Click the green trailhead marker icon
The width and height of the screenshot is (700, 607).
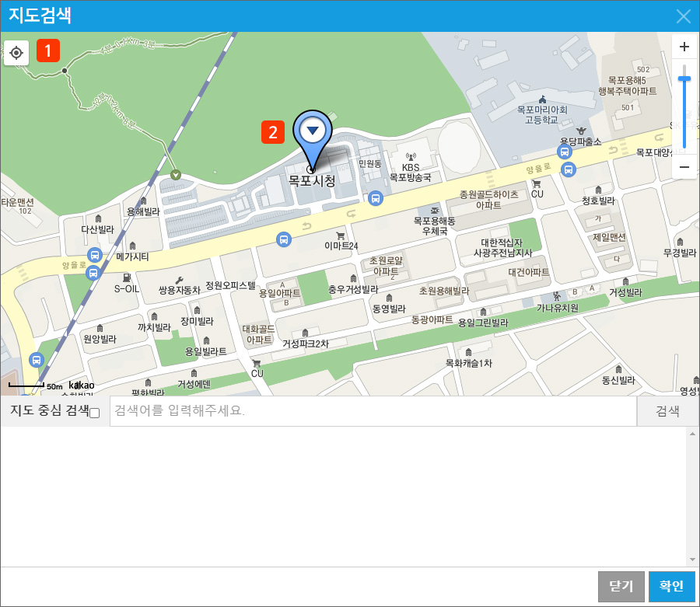point(176,174)
